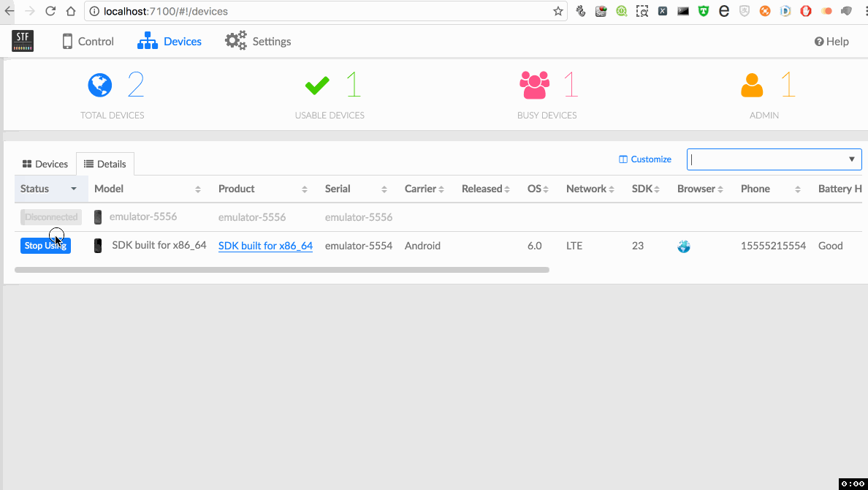Click the SDK built for x86_64 phone icon
The width and height of the screenshot is (868, 490).
pos(98,246)
